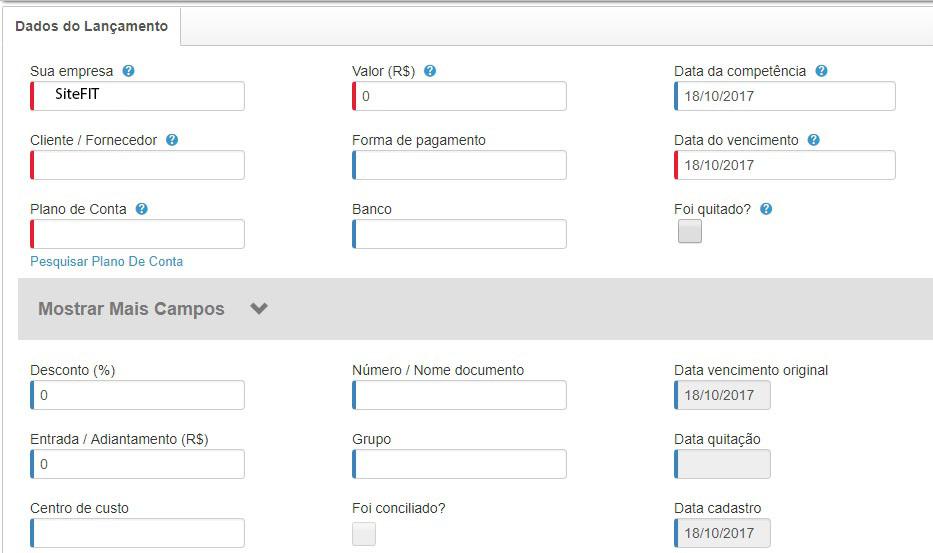933x553 pixels.
Task: Click the Pesquisar Plano De Conta link
Action: coord(107,262)
